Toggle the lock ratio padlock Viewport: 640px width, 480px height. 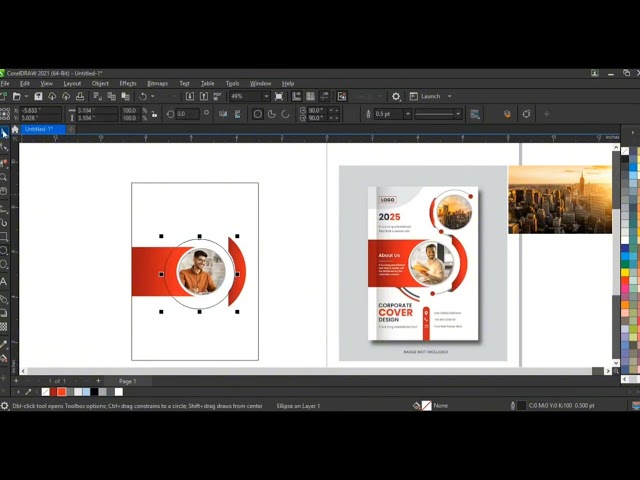[154, 114]
